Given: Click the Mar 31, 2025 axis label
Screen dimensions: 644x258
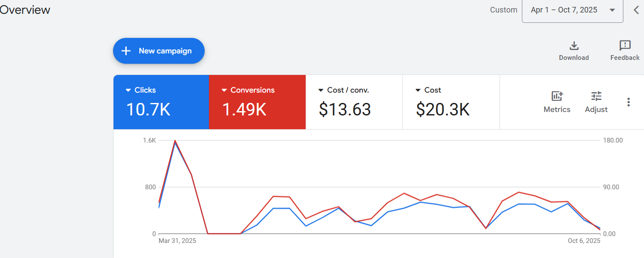Looking at the screenshot, I should coord(177,241).
